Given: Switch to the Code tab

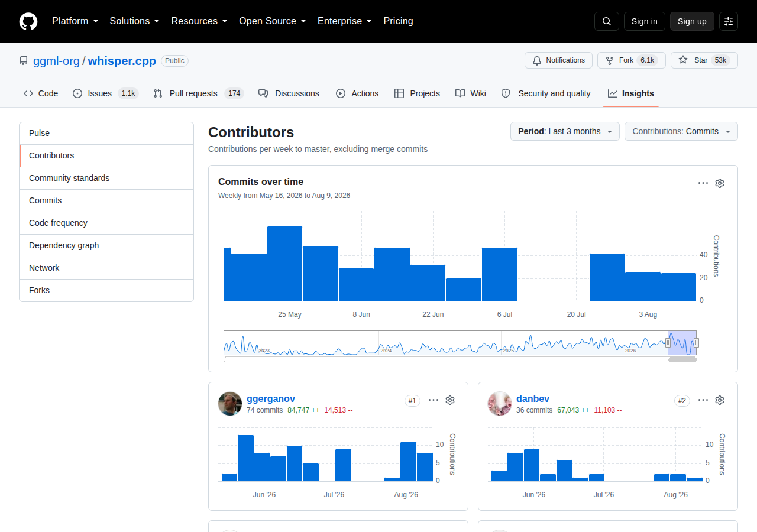Looking at the screenshot, I should pos(41,93).
